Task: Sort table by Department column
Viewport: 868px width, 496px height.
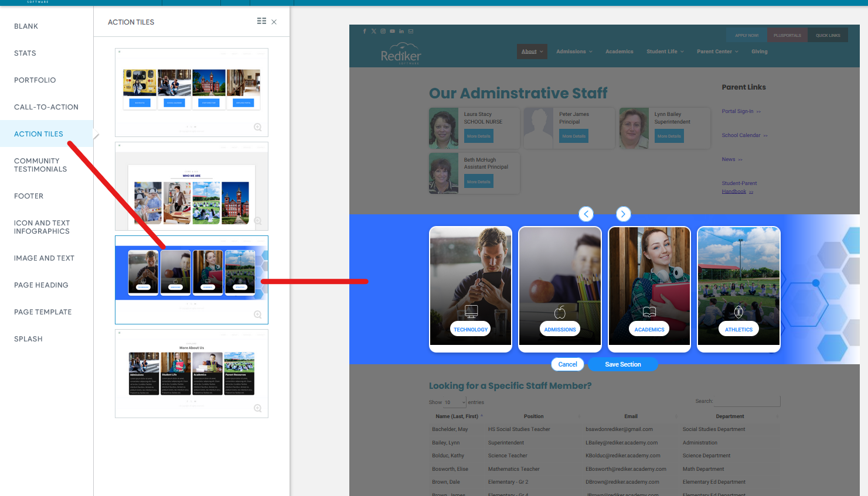Action: [x=730, y=416]
